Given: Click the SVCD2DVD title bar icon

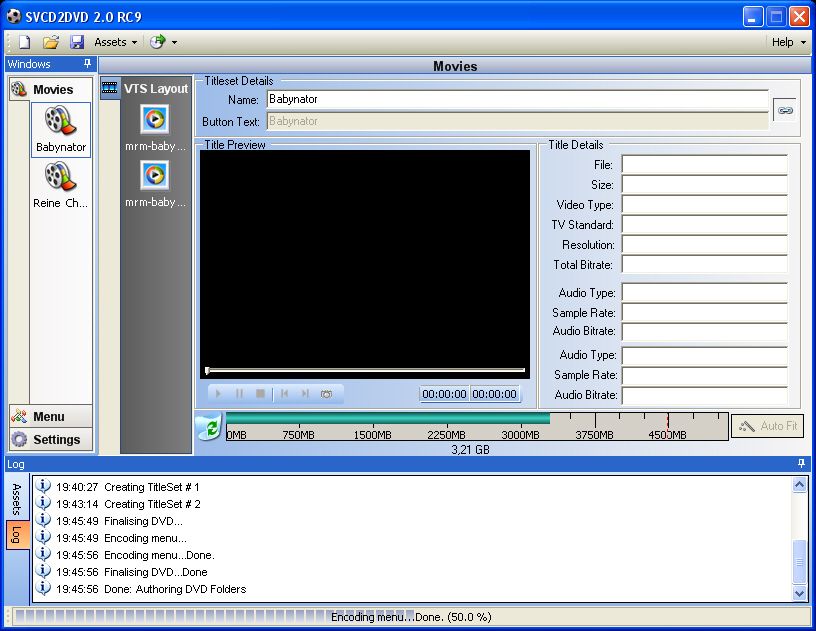Looking at the screenshot, I should click(14, 17).
